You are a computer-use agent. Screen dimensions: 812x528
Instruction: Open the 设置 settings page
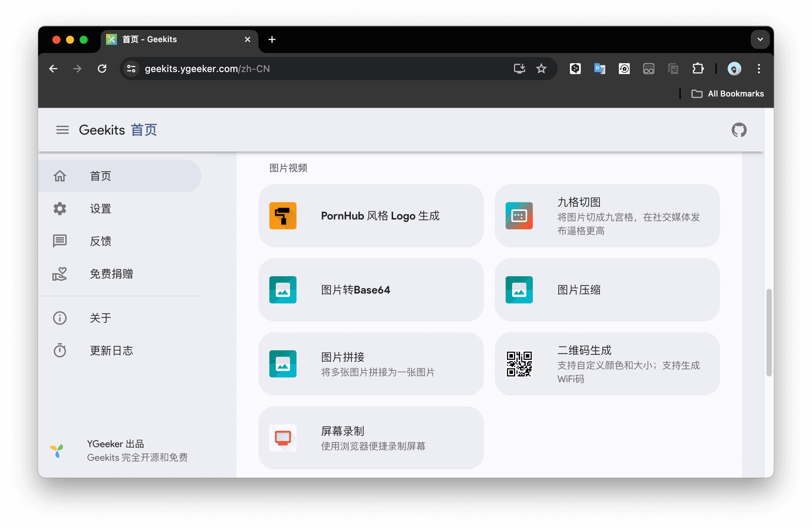coord(100,209)
